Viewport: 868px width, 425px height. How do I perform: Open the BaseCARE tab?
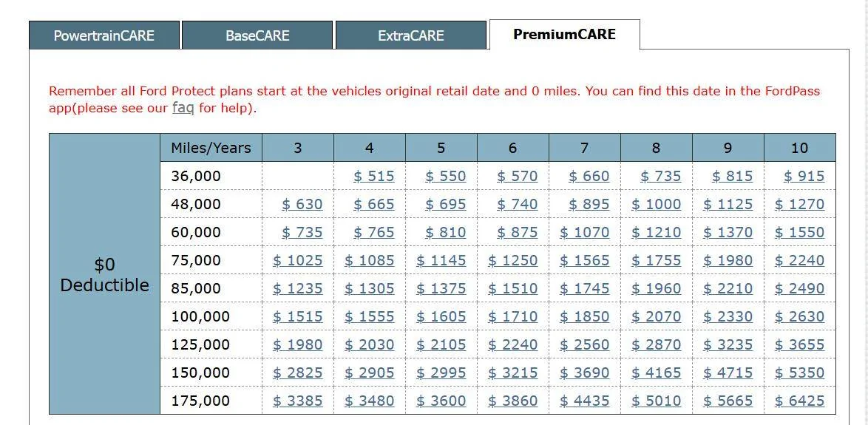pos(257,35)
